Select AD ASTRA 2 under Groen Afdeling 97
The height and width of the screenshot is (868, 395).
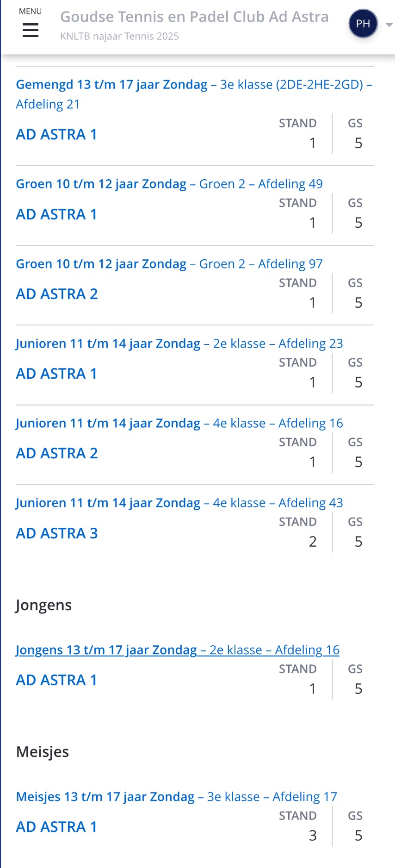pos(57,294)
